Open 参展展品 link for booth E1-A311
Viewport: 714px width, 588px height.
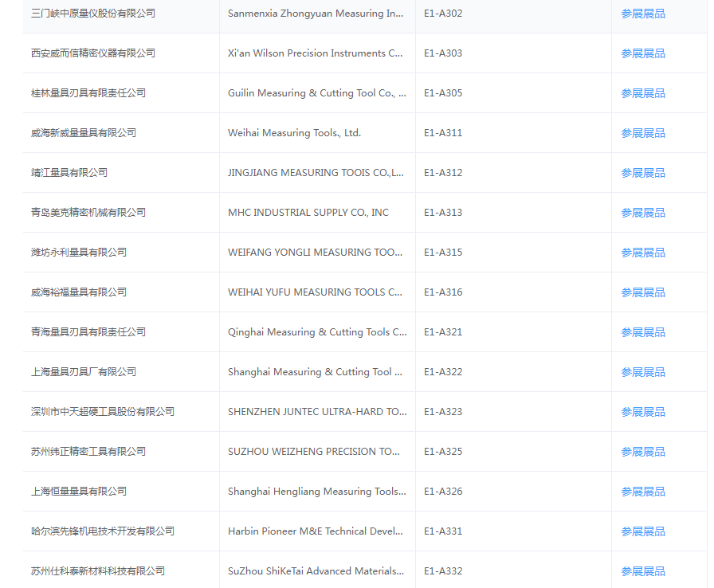[643, 133]
